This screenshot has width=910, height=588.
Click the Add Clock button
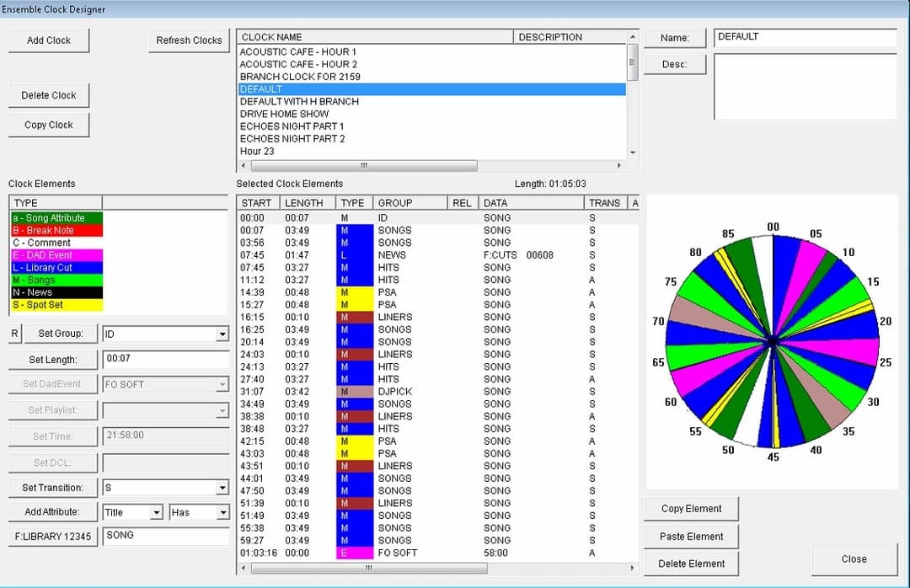coord(48,40)
